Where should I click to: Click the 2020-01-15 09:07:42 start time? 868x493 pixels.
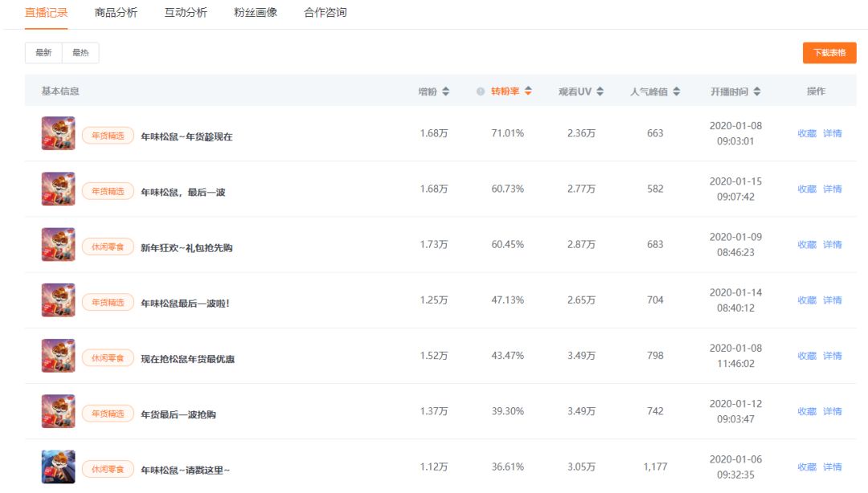(735, 189)
